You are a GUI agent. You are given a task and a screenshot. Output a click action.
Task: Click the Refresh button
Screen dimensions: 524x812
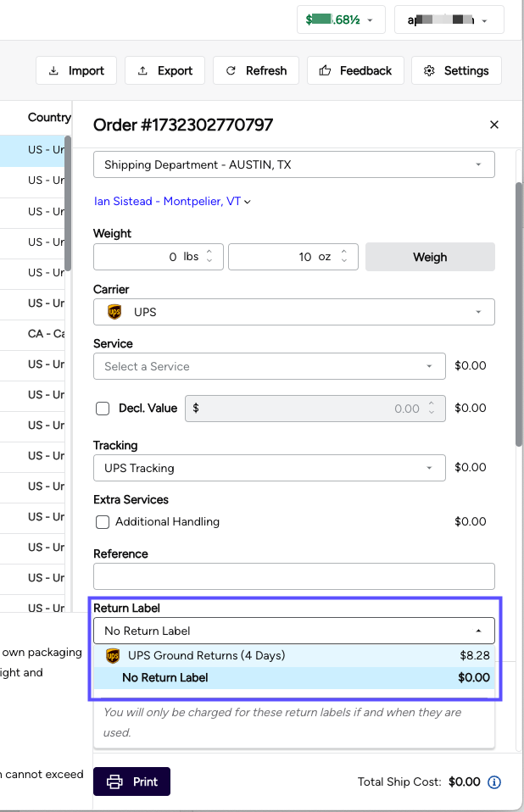[x=256, y=70]
